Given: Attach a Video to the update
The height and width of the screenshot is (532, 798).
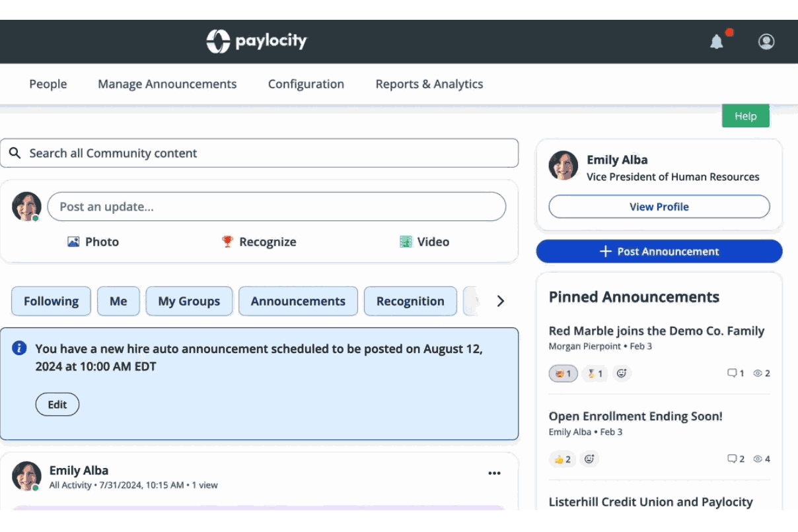Looking at the screenshot, I should click(x=424, y=242).
